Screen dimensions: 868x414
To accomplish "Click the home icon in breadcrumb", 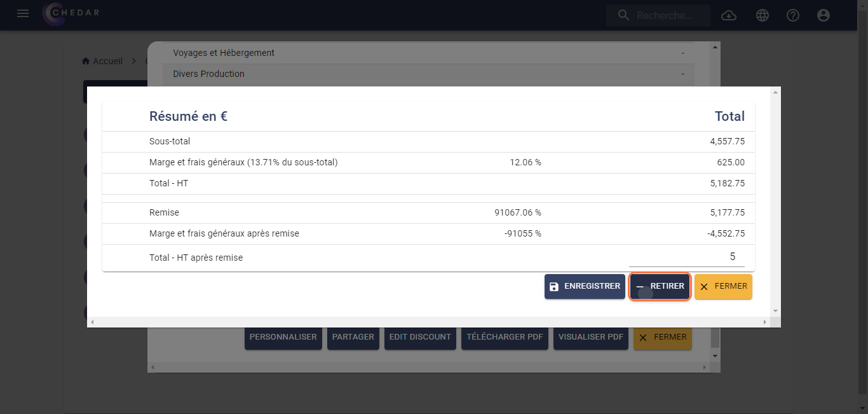I will [x=86, y=61].
